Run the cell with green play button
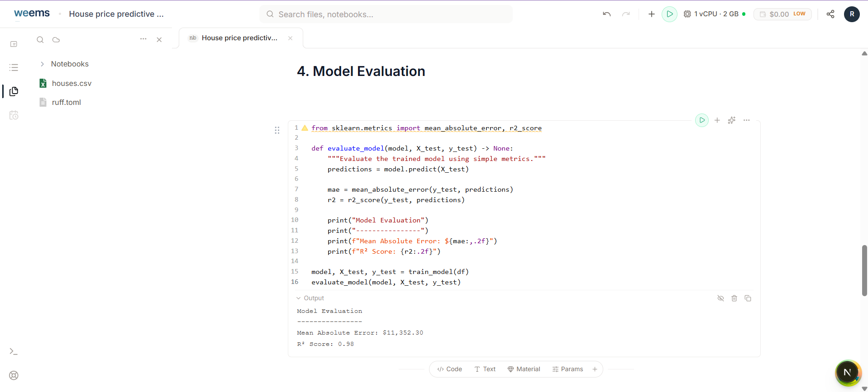Viewport: 868px width, 392px height. click(702, 120)
